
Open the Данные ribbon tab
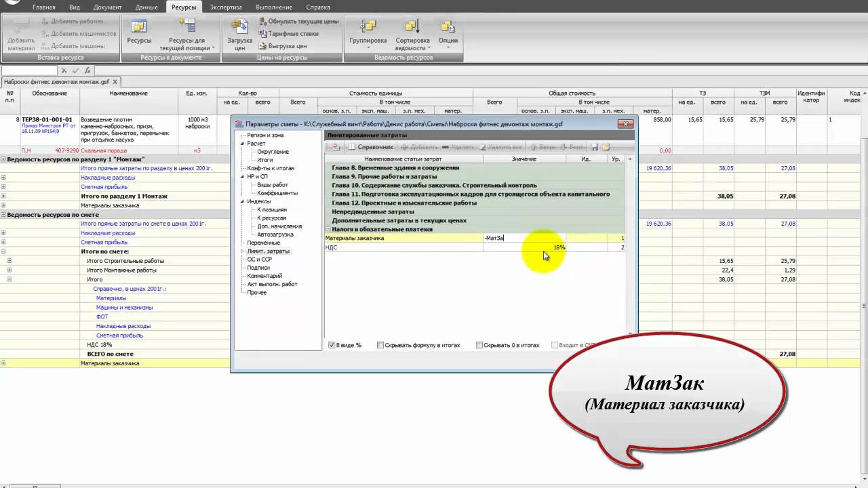(x=146, y=7)
